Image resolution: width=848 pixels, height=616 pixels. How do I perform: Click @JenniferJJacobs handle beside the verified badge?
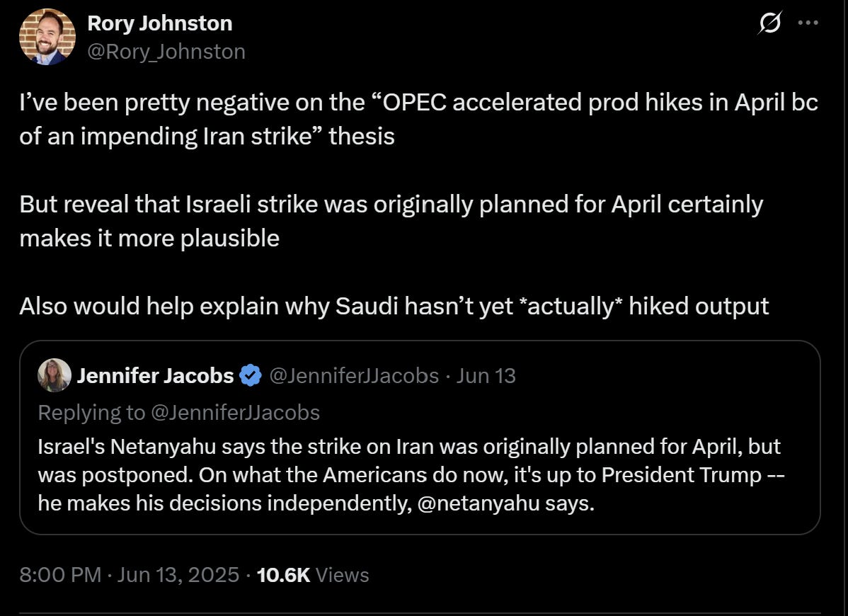(x=354, y=376)
